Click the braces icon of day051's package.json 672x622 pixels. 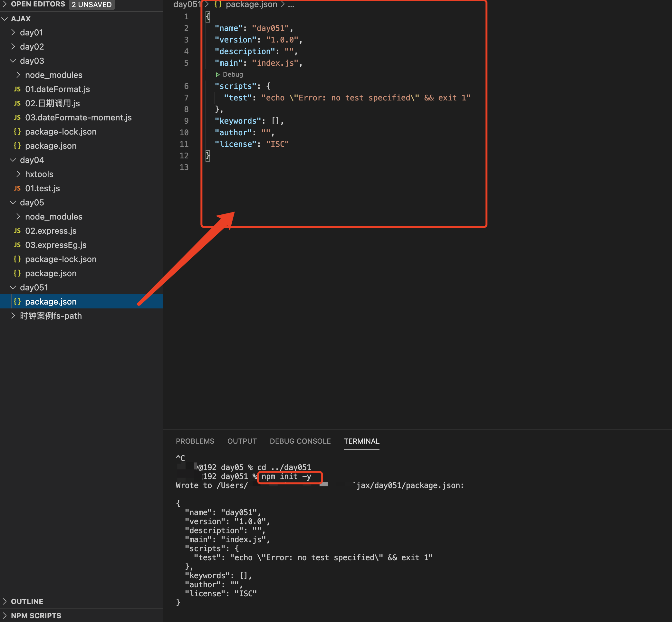click(x=18, y=302)
